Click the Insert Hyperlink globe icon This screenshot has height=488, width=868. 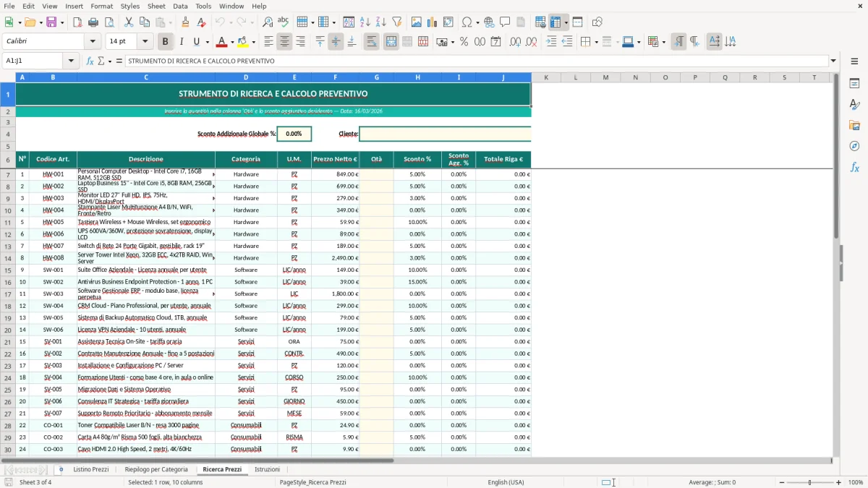click(x=489, y=22)
